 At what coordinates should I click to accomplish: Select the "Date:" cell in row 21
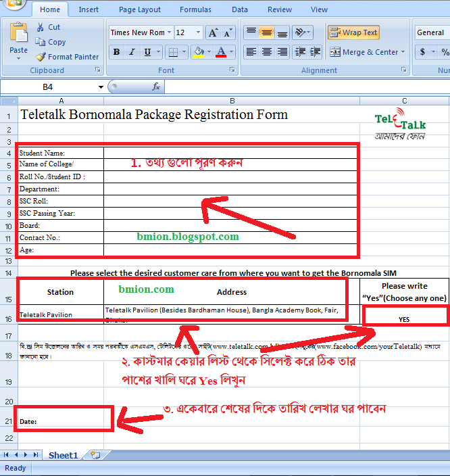(61, 417)
